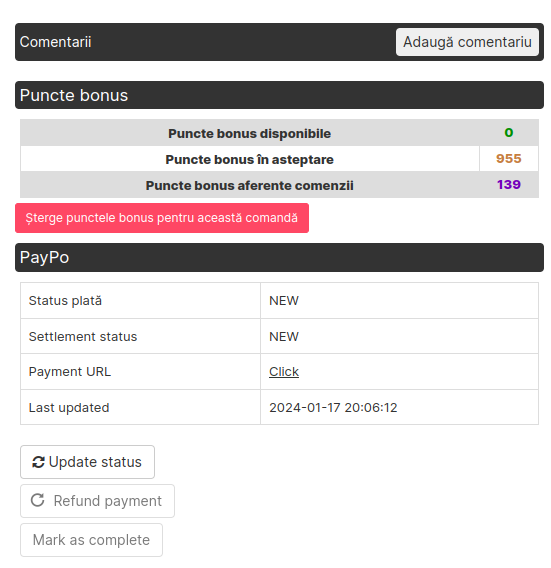Click the circular arrow Refund icon
551x568 pixels.
coord(38,500)
